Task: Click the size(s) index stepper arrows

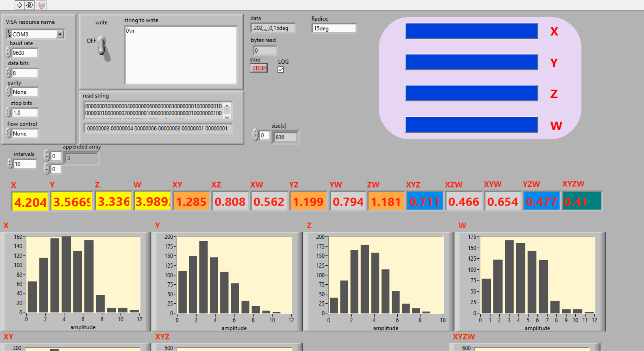Action: (x=255, y=135)
